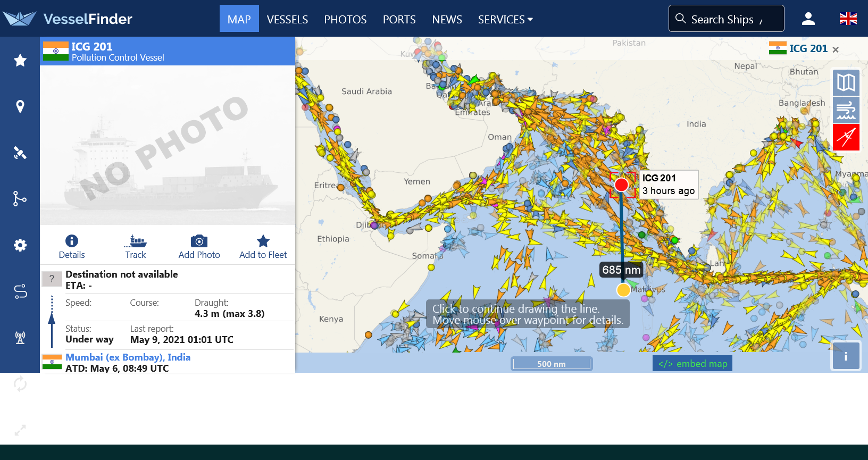Click last report 'May 9, 2021 01:01 UTC'

pyautogui.click(x=182, y=340)
